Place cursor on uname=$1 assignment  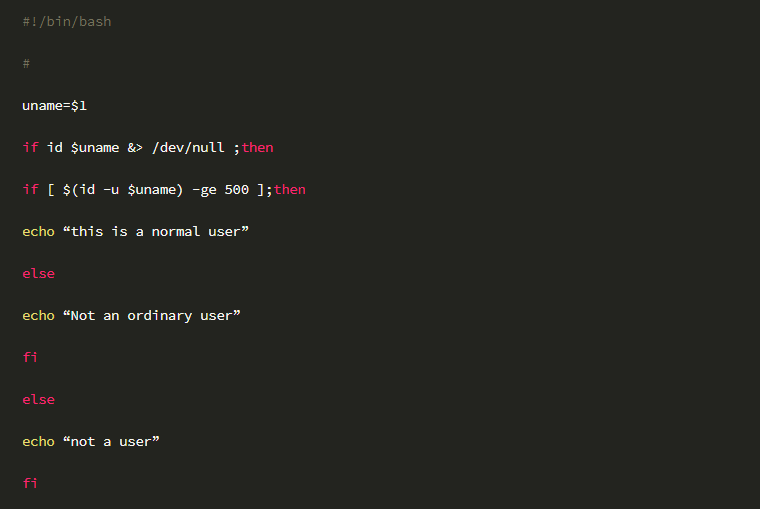click(55, 106)
